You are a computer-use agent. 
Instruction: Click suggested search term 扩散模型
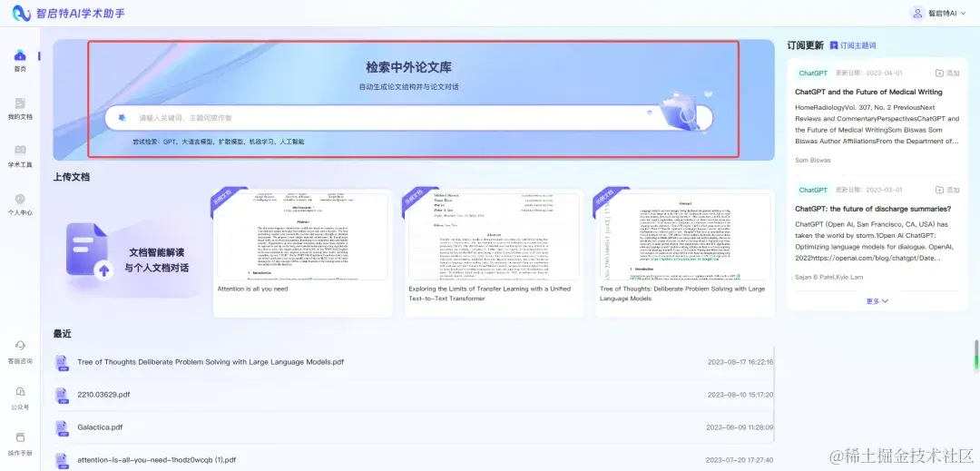tap(230, 142)
